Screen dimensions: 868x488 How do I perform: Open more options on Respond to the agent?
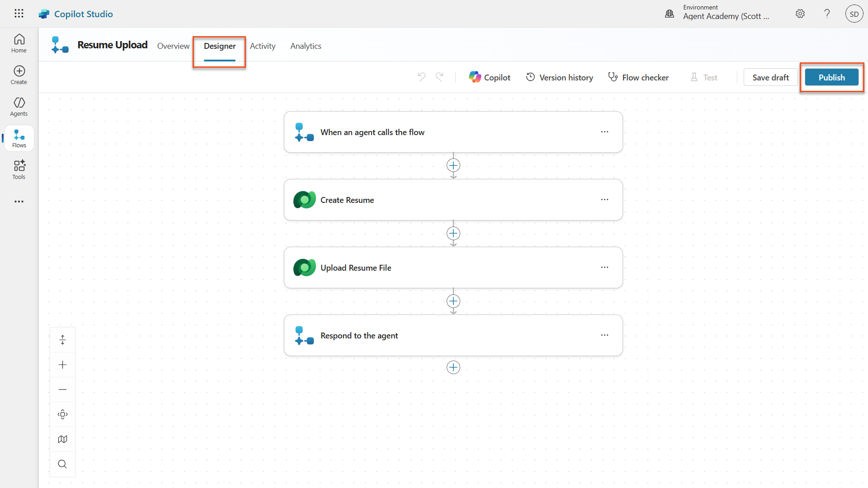point(604,335)
